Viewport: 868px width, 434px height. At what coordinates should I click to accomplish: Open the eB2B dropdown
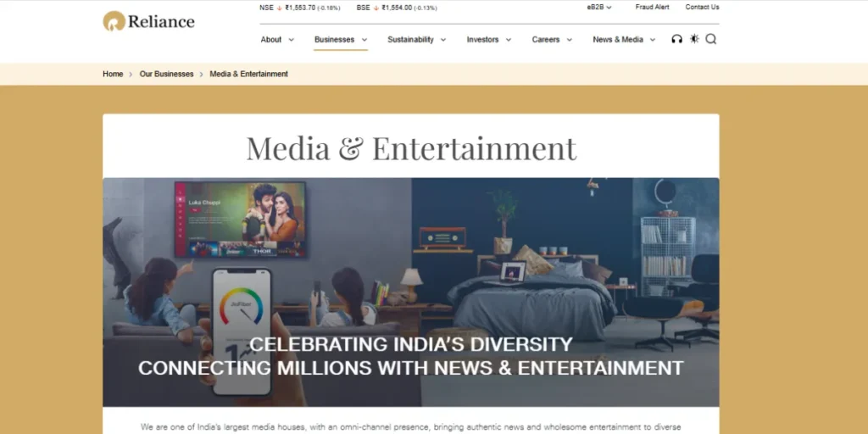coord(599,7)
